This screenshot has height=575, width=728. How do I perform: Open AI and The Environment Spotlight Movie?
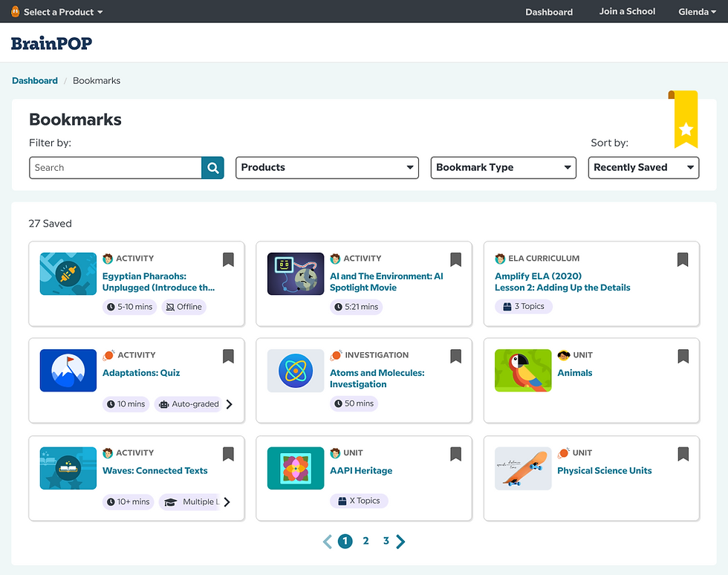[x=386, y=282]
